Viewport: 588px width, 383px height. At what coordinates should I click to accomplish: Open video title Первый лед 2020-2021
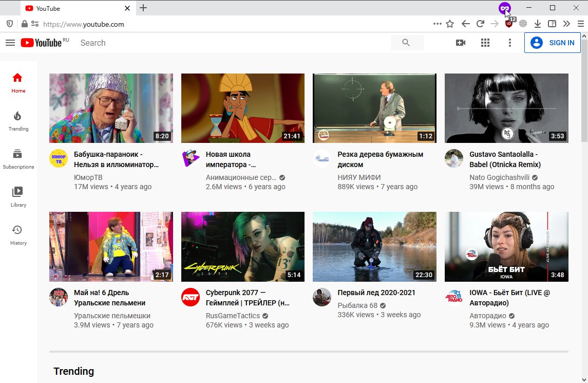point(376,293)
